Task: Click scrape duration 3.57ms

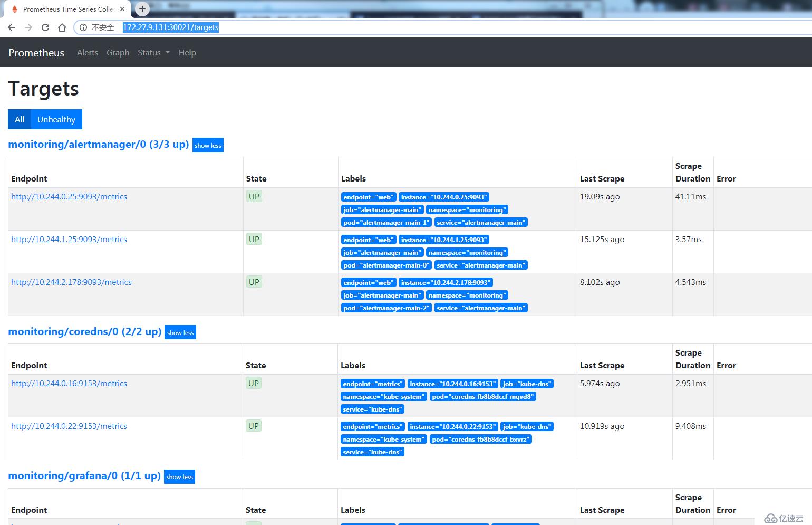Action: click(x=689, y=240)
